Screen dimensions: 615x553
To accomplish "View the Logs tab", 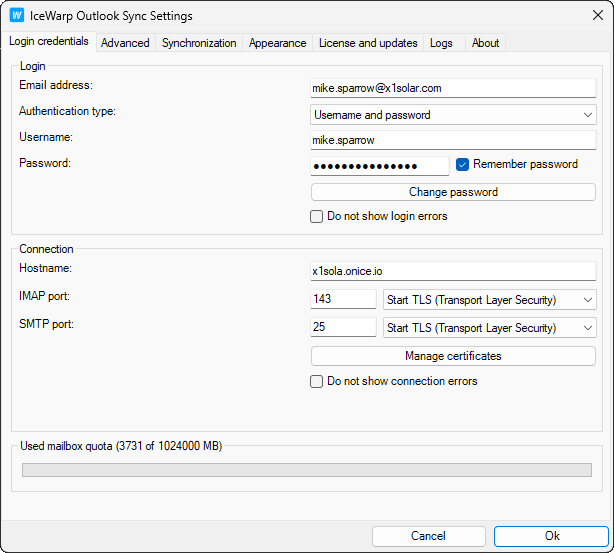I will pos(441,43).
